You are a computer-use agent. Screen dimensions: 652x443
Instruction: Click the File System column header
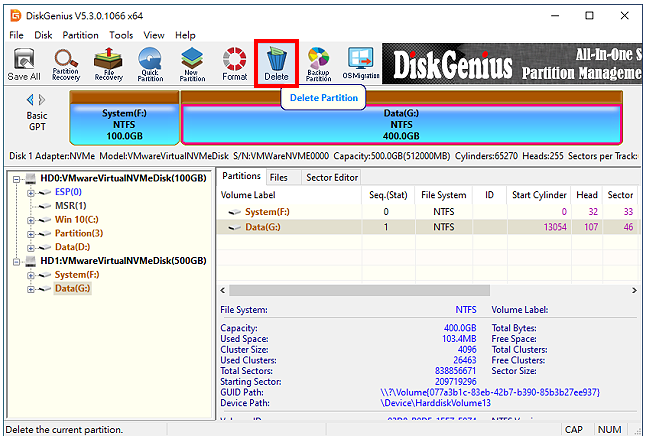point(444,195)
